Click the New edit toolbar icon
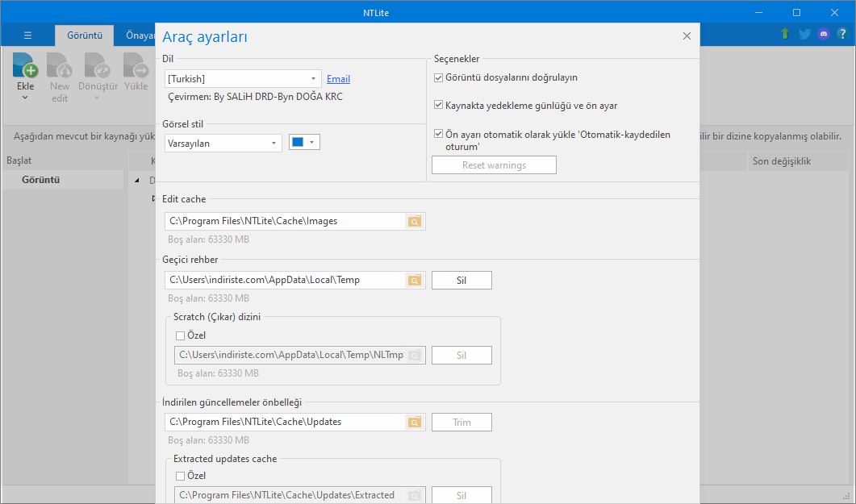The width and height of the screenshot is (856, 504). pyautogui.click(x=60, y=65)
